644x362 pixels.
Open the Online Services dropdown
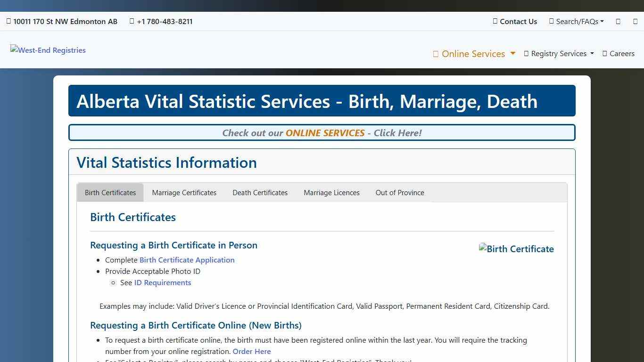click(x=474, y=54)
